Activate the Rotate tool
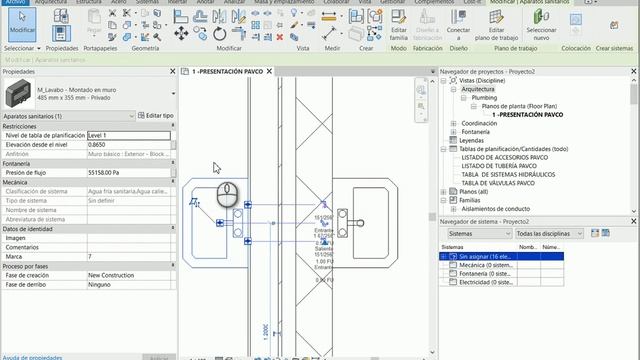The height and width of the screenshot is (360, 640). point(220,33)
